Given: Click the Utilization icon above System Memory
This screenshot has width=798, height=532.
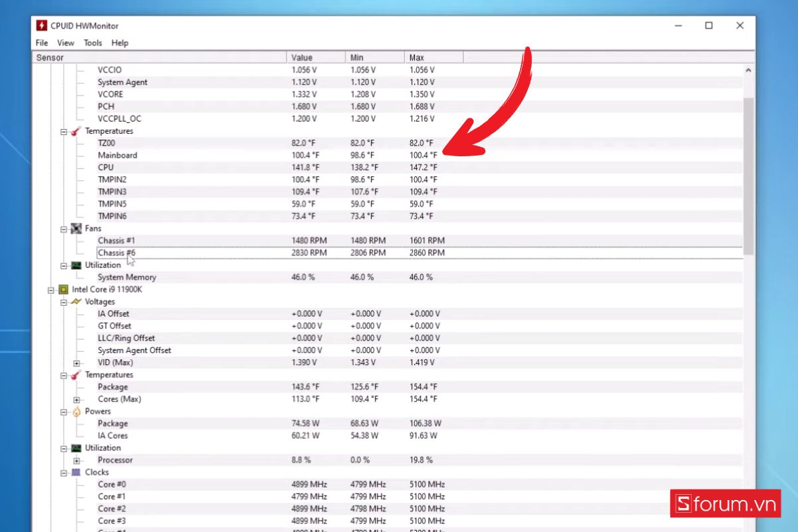Looking at the screenshot, I should coord(76,265).
